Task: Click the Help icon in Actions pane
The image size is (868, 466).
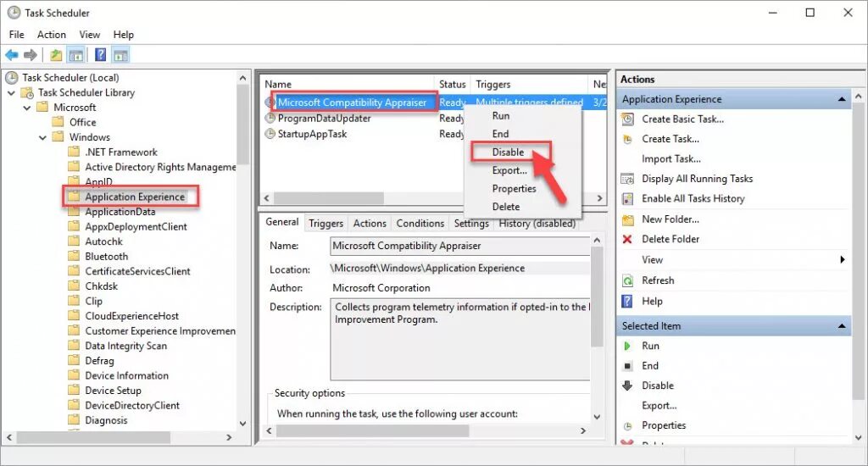Action: tap(627, 301)
